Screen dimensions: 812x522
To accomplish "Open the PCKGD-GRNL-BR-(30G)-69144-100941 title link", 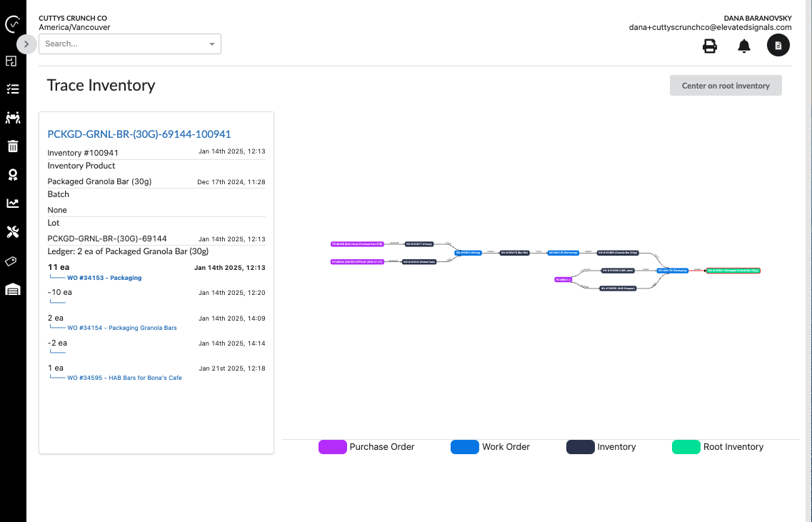I will pyautogui.click(x=139, y=134).
